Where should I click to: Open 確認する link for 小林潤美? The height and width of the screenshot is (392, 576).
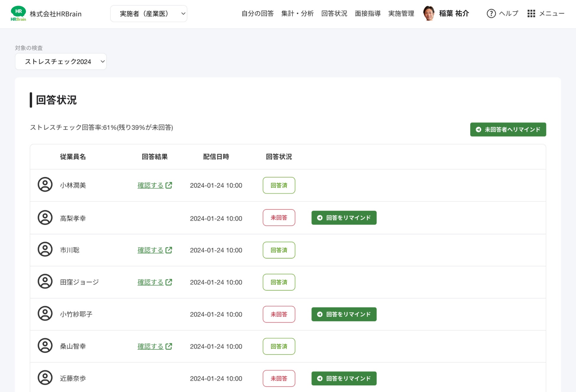tap(151, 186)
